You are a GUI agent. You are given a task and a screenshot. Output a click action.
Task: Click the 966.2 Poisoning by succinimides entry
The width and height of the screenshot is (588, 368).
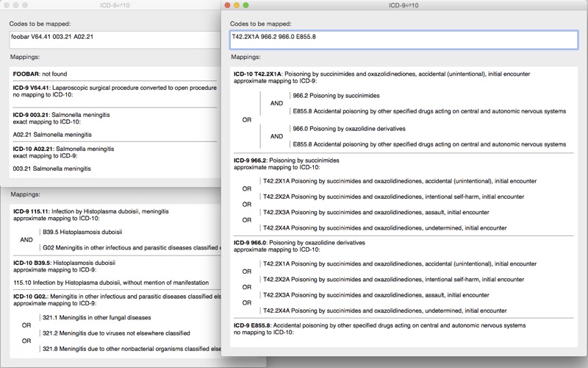click(336, 96)
